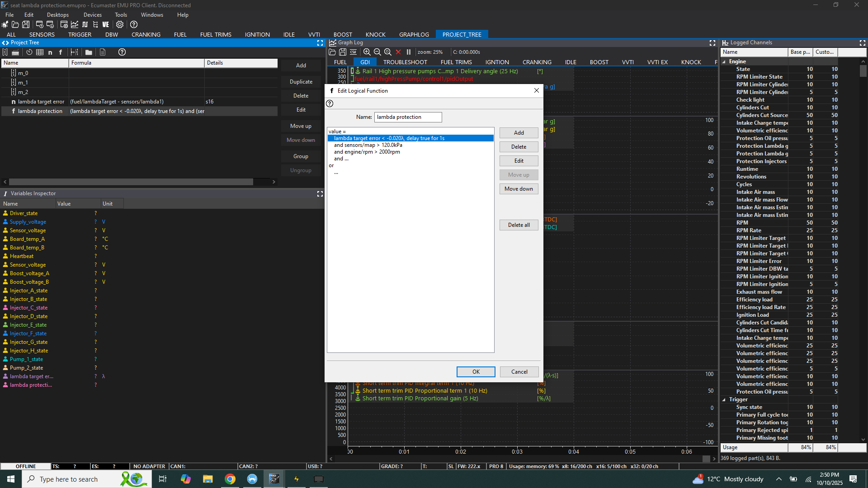868x488 pixels.
Task: Click the lambda protection name field
Action: coord(408,117)
